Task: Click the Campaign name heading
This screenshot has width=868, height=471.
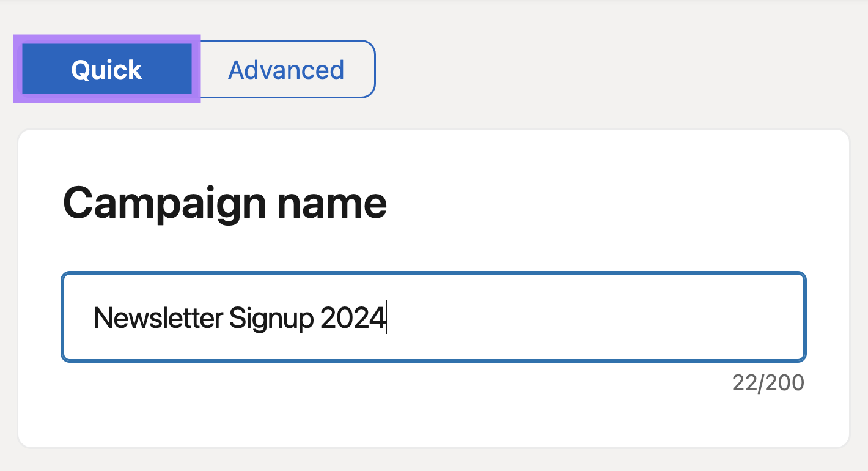Action: [x=225, y=202]
